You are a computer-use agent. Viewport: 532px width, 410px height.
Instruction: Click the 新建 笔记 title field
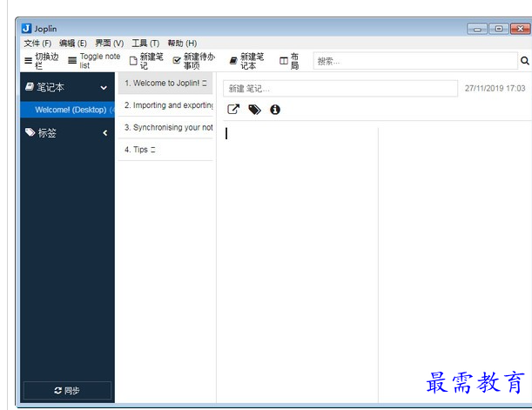coord(340,89)
